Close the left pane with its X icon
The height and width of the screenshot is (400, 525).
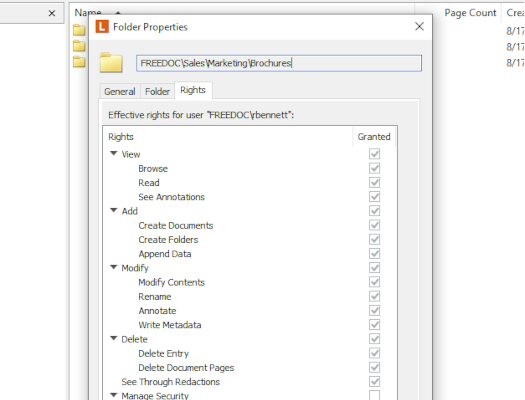[x=52, y=13]
